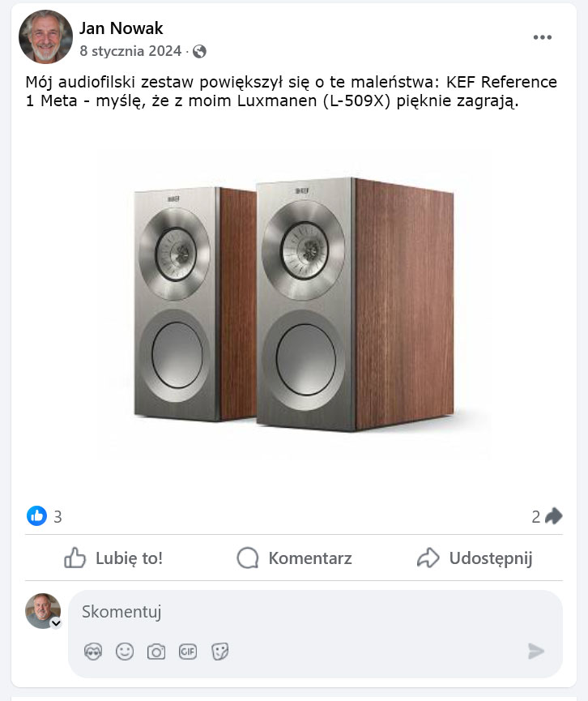Focus the Skomentuj comment field
Screen dimensions: 588x701
pyautogui.click(x=315, y=612)
